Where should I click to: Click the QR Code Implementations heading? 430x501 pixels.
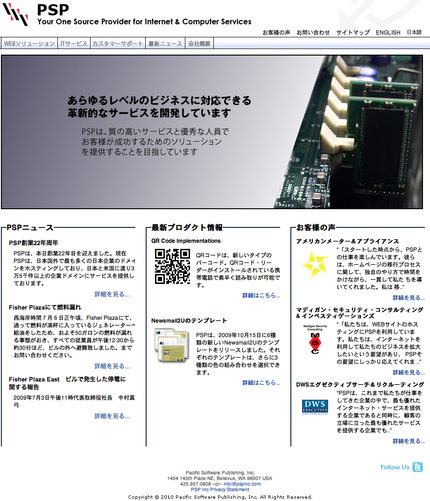point(186,241)
